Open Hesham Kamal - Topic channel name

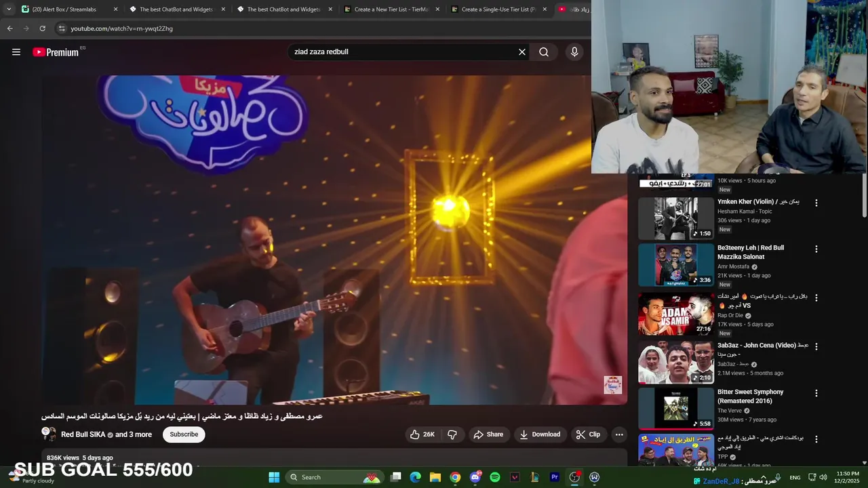(745, 211)
